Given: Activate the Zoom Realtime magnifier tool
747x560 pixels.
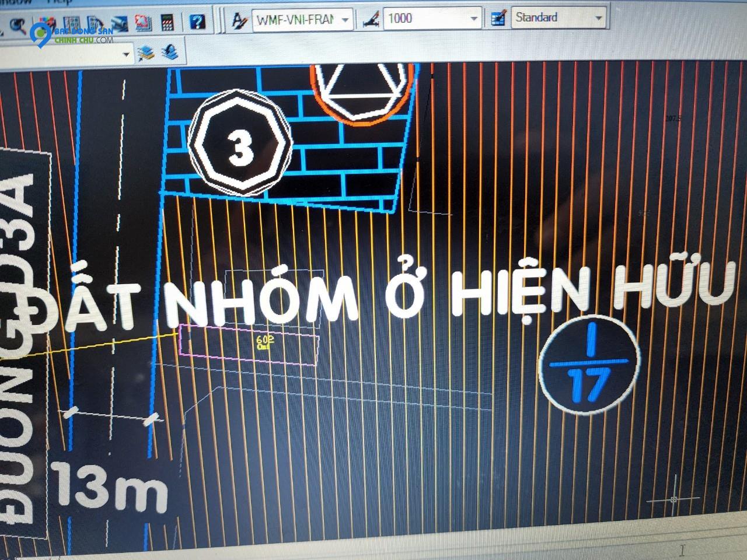Looking at the screenshot, I should pos(18,25).
